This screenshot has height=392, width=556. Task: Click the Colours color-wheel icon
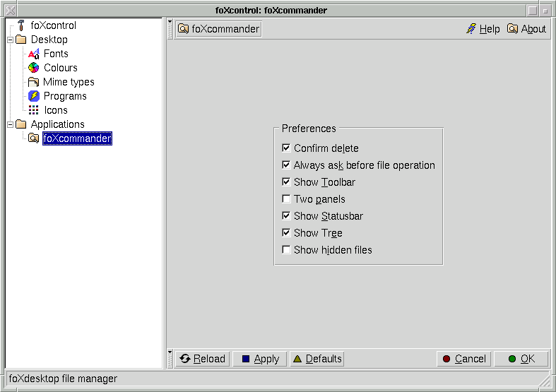pyautogui.click(x=34, y=67)
